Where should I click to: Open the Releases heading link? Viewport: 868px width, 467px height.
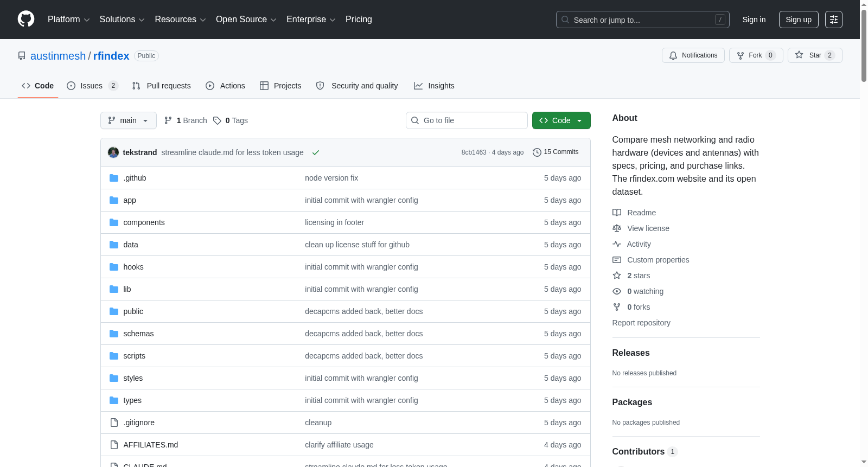click(631, 353)
